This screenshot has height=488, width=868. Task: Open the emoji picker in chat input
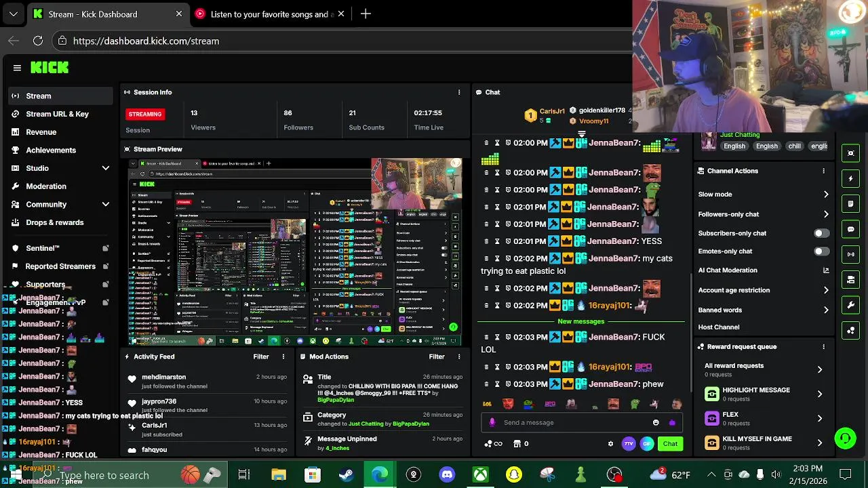pyautogui.click(x=656, y=422)
